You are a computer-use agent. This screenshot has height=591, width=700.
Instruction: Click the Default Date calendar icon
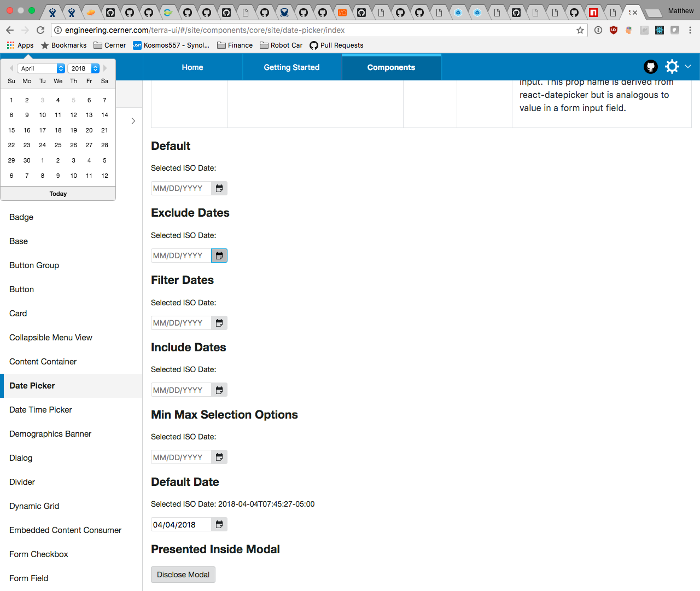tap(219, 524)
